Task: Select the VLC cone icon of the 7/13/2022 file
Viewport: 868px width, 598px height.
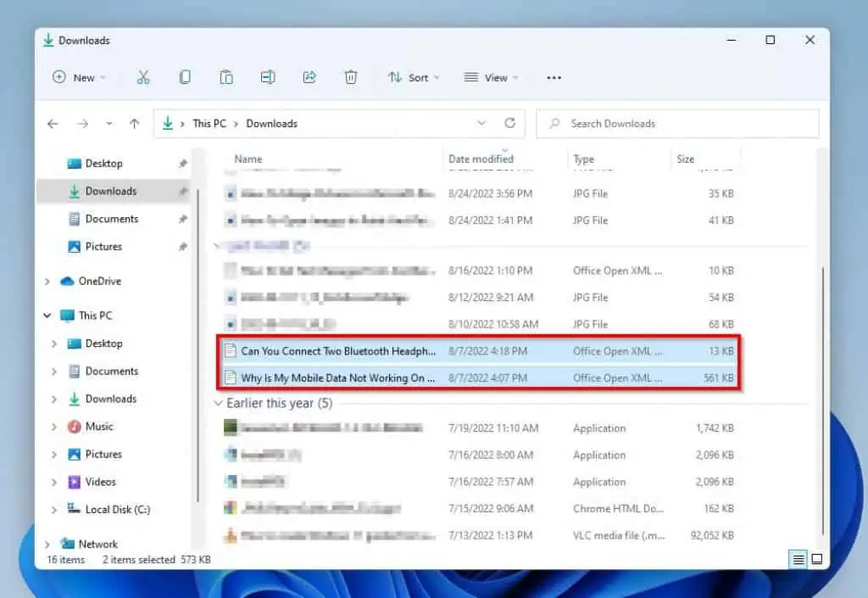Action: (x=231, y=535)
